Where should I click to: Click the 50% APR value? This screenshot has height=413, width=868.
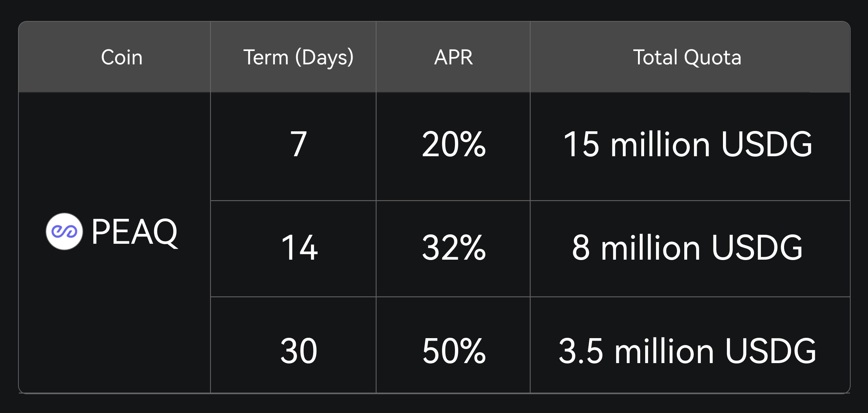454,351
